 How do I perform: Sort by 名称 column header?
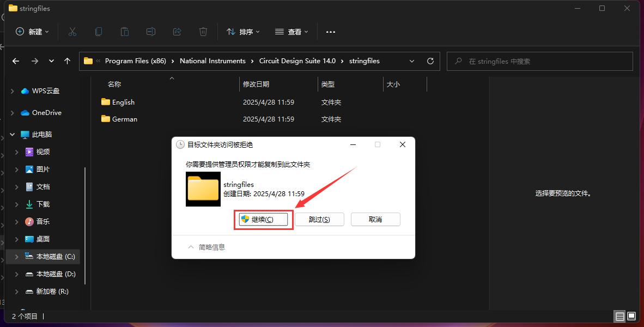tap(114, 84)
